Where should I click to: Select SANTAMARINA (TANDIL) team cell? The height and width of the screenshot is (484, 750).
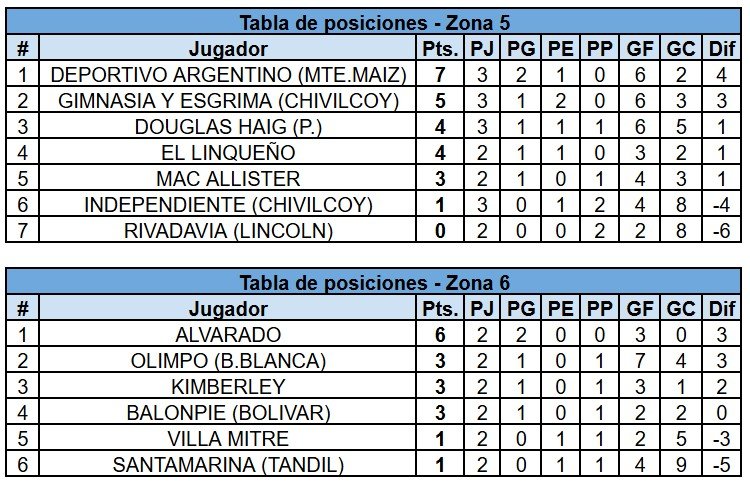click(228, 464)
